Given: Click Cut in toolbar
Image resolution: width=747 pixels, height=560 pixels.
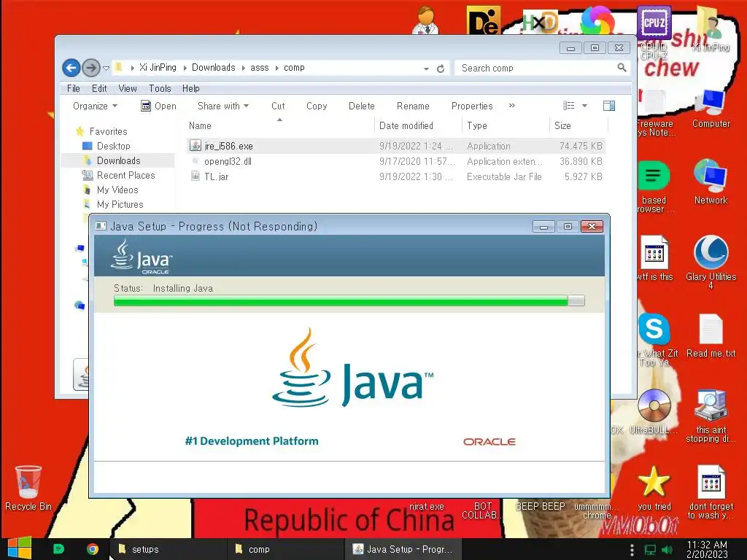Looking at the screenshot, I should pos(278,106).
